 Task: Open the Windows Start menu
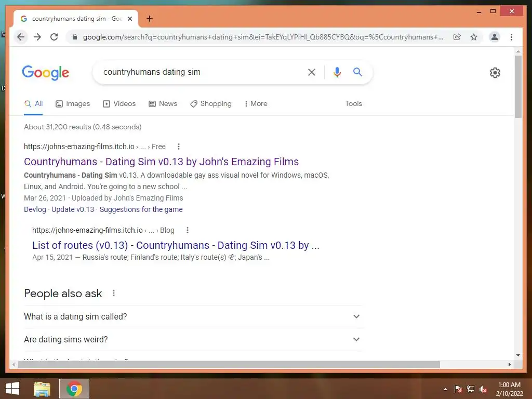click(12, 389)
